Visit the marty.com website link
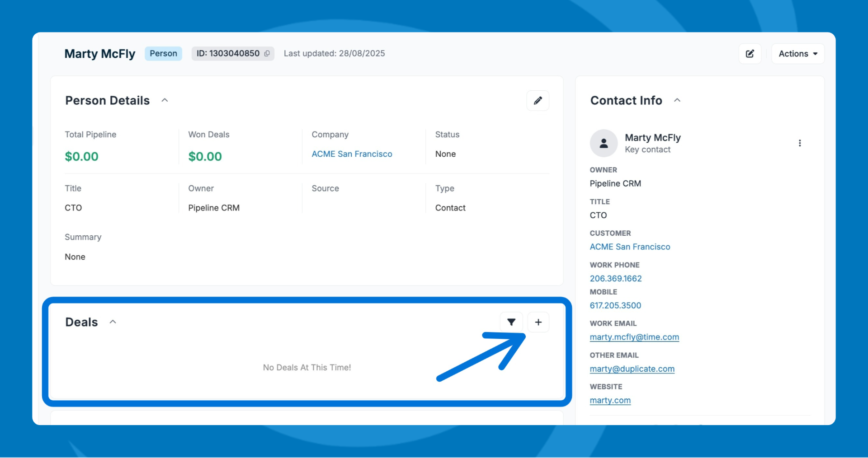Screen dimensions: 868x458 click(610, 401)
